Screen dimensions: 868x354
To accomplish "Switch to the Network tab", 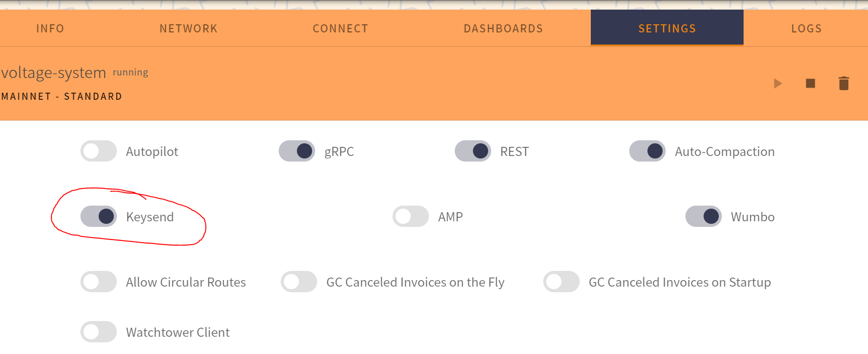I will point(189,28).
